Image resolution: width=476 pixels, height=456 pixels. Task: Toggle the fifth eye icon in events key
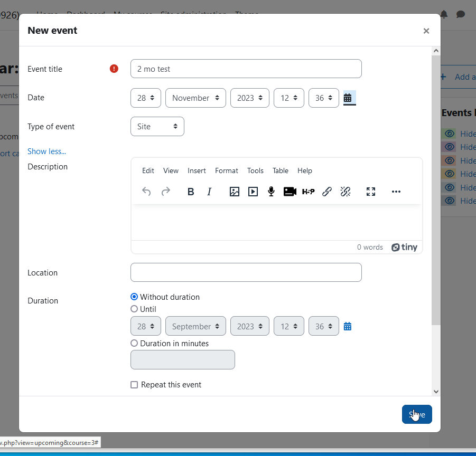[x=450, y=187]
